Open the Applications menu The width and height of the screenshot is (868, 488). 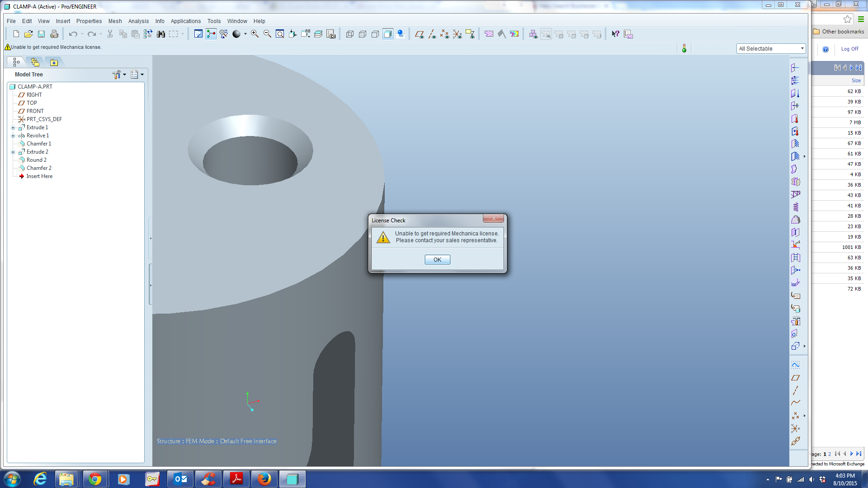point(185,21)
